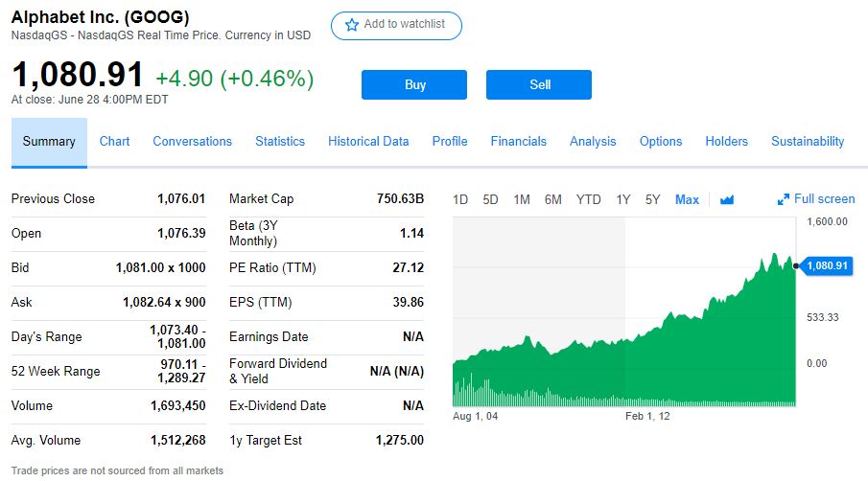Click the star icon in Add to watchlist

352,25
